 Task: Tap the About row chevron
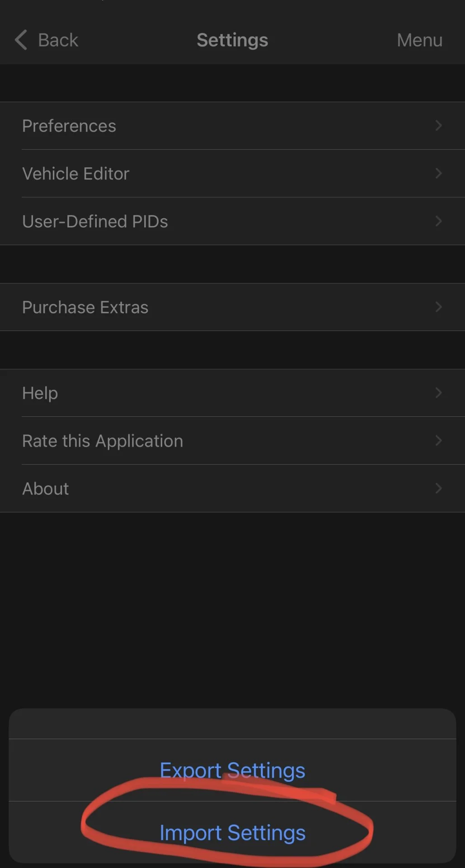[x=438, y=489]
